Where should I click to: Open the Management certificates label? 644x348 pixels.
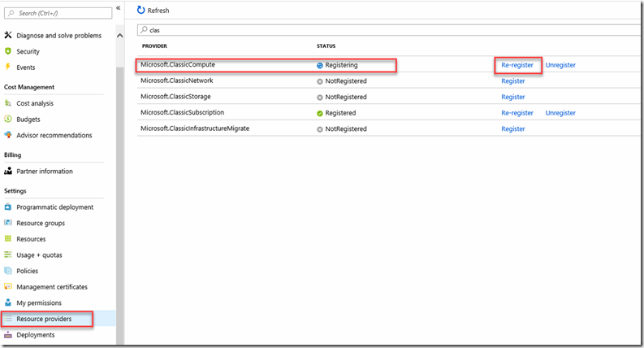pos(52,287)
